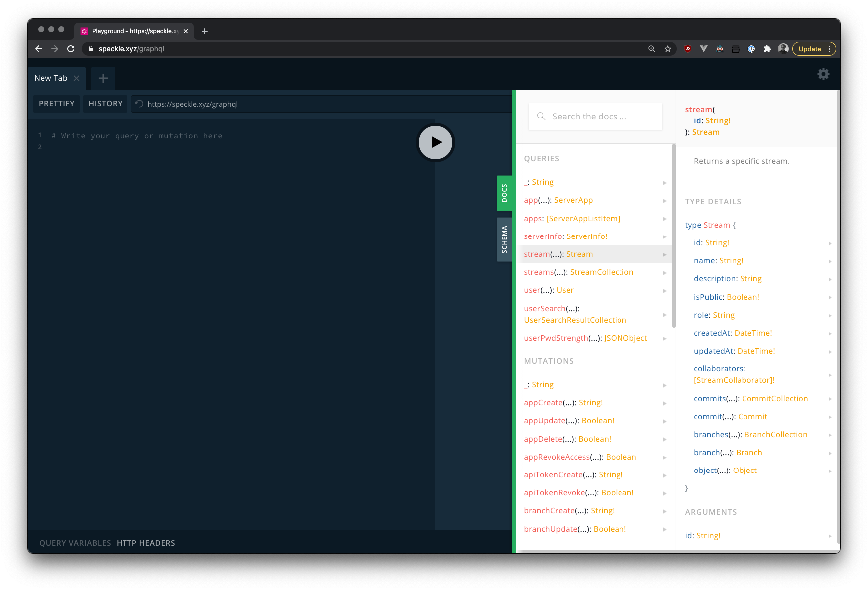Run the query using the Play button
Viewport: 868px width, 590px height.
tap(435, 142)
